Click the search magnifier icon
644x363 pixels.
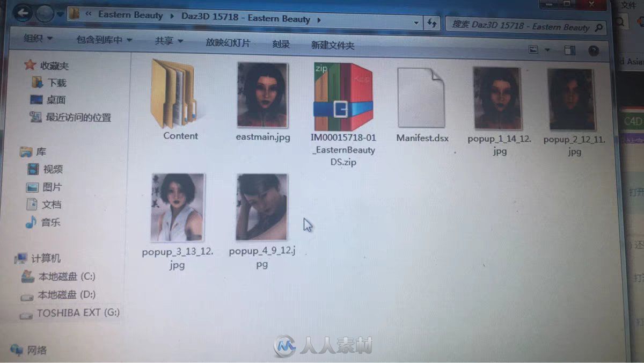pyautogui.click(x=599, y=27)
